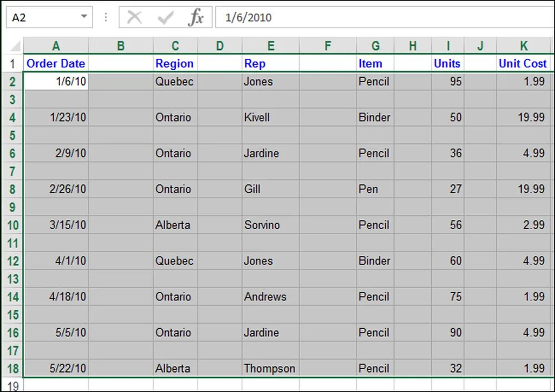Screen dimensions: 555x392
Task: Click the Units value 95 cell
Action: click(448, 82)
